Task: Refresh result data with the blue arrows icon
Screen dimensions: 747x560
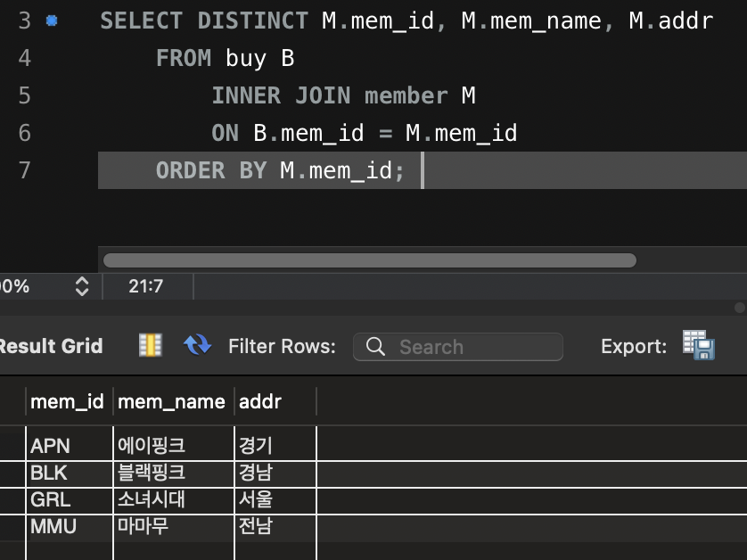Action: [197, 345]
